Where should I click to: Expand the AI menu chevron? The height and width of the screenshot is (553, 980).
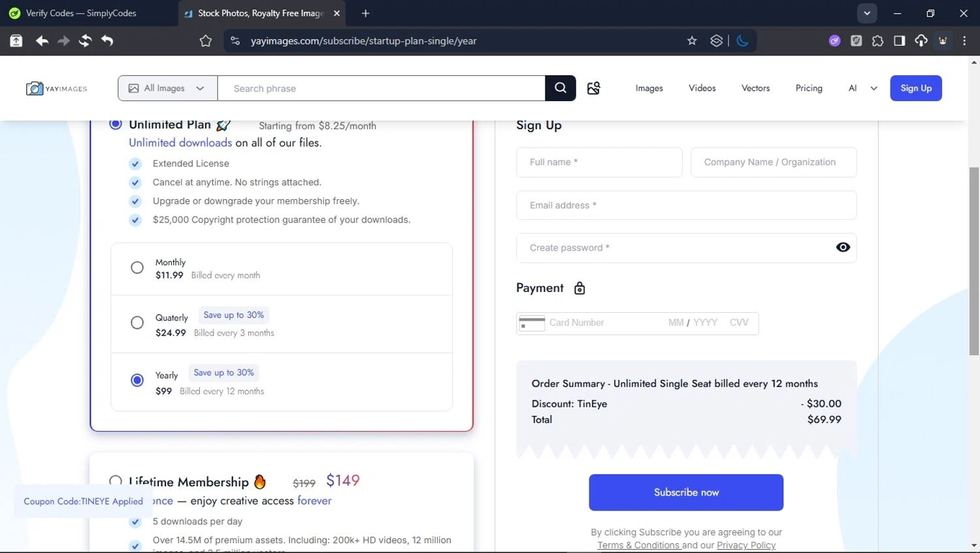click(874, 88)
